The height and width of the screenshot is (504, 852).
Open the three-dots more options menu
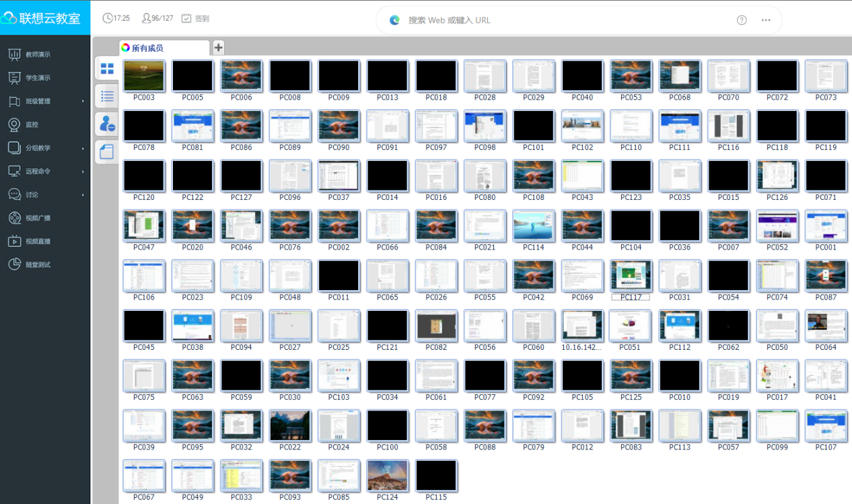coord(766,20)
